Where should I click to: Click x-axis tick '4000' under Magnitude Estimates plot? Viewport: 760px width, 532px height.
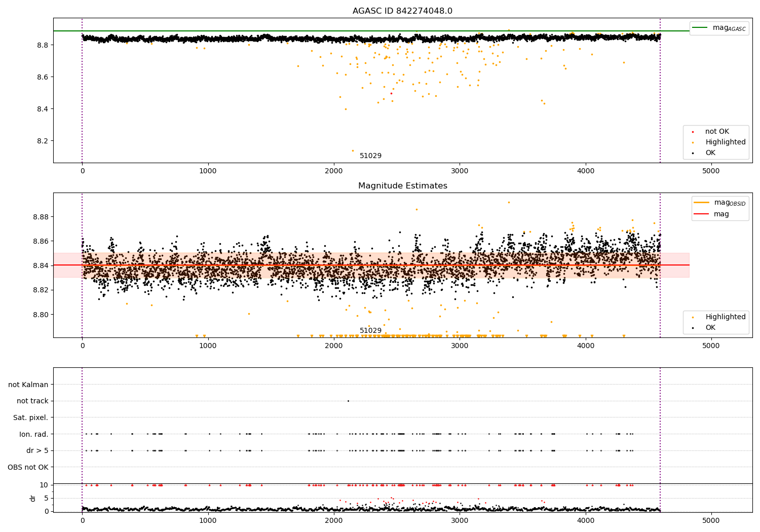coord(585,346)
